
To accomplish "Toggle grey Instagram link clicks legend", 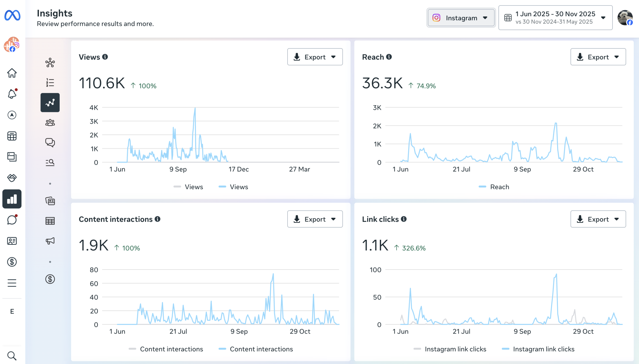I will [x=450, y=349].
